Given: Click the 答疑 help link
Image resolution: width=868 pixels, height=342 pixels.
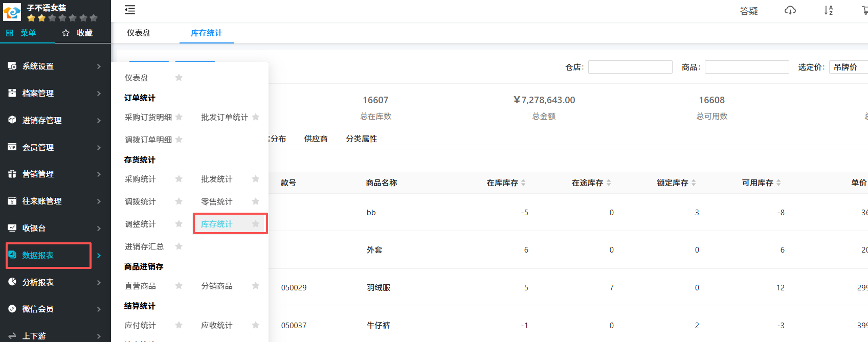Looking at the screenshot, I should pos(749,11).
